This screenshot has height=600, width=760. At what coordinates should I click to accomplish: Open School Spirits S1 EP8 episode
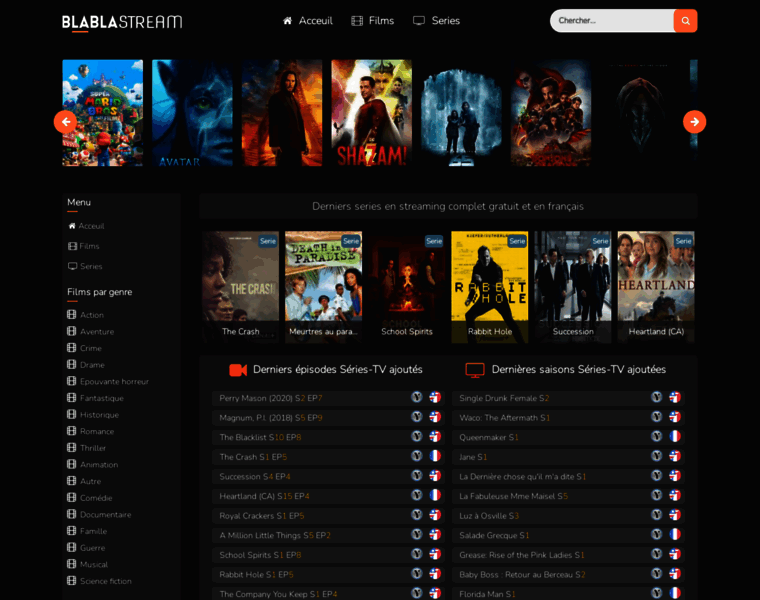pyautogui.click(x=260, y=554)
